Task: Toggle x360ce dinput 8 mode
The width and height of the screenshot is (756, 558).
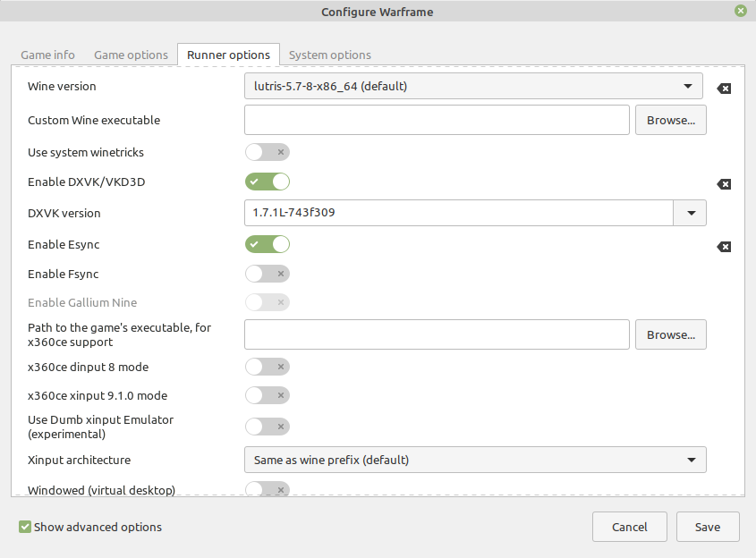Action: [x=268, y=367]
